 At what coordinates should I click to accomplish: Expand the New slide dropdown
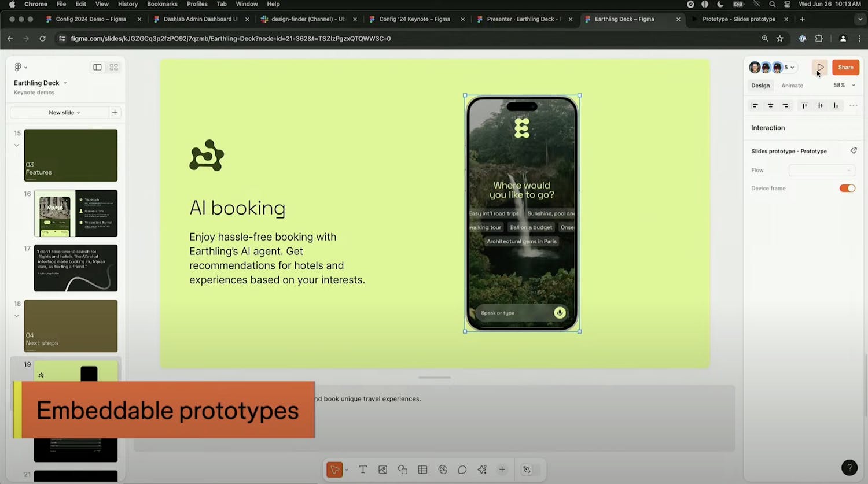64,113
